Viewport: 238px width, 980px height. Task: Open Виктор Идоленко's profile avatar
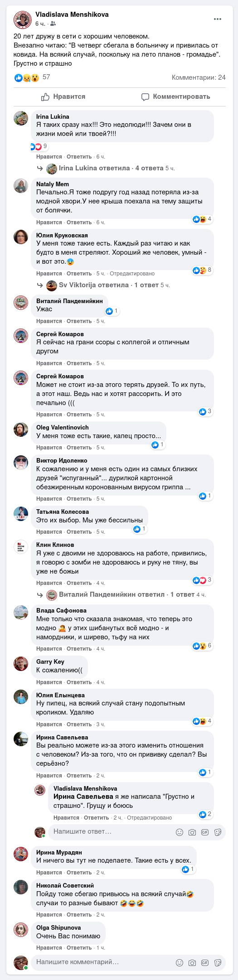pyautogui.click(x=21, y=462)
